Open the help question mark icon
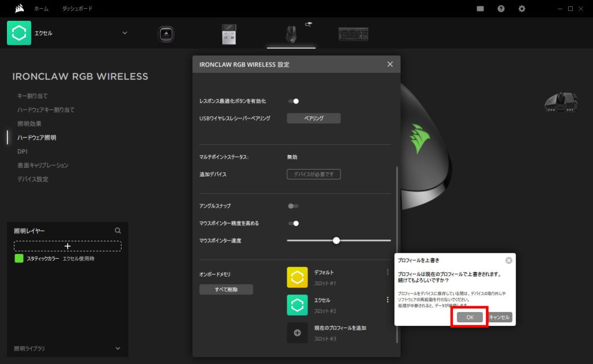 pos(501,9)
